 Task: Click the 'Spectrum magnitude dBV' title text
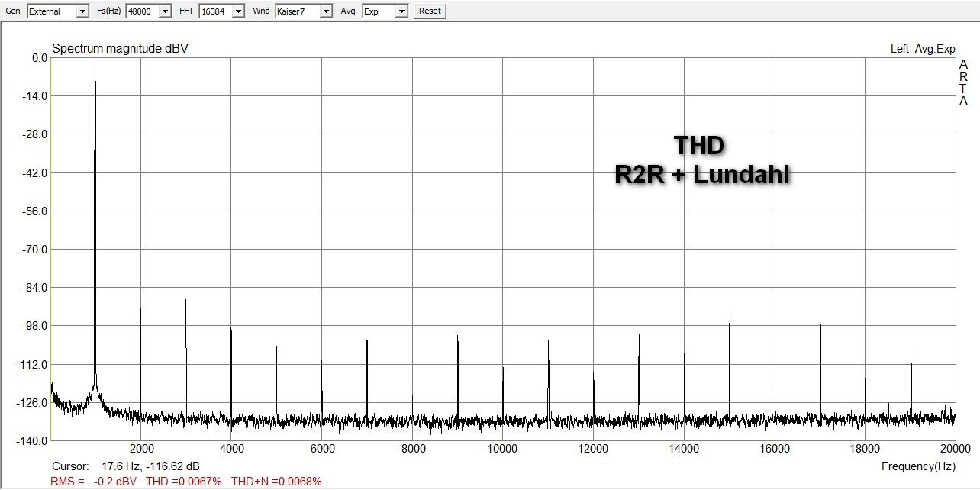click(x=120, y=49)
